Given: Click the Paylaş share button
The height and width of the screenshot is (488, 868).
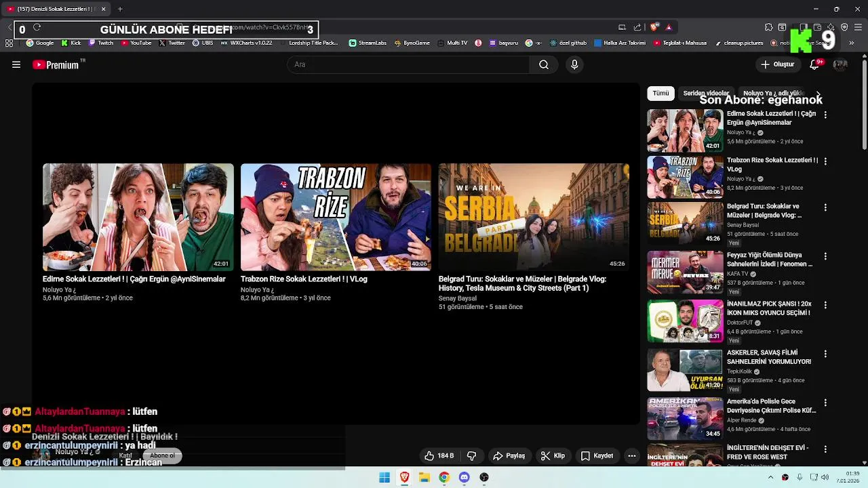Looking at the screenshot, I should point(509,455).
